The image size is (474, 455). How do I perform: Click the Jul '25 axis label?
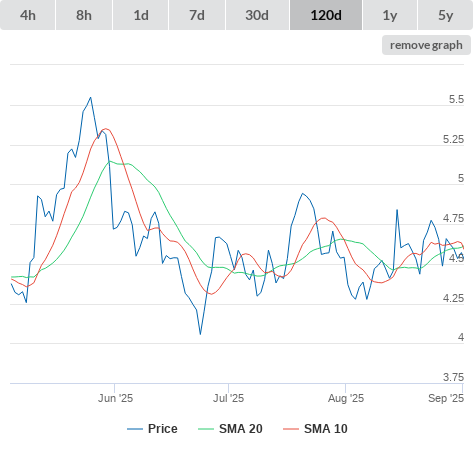229,398
